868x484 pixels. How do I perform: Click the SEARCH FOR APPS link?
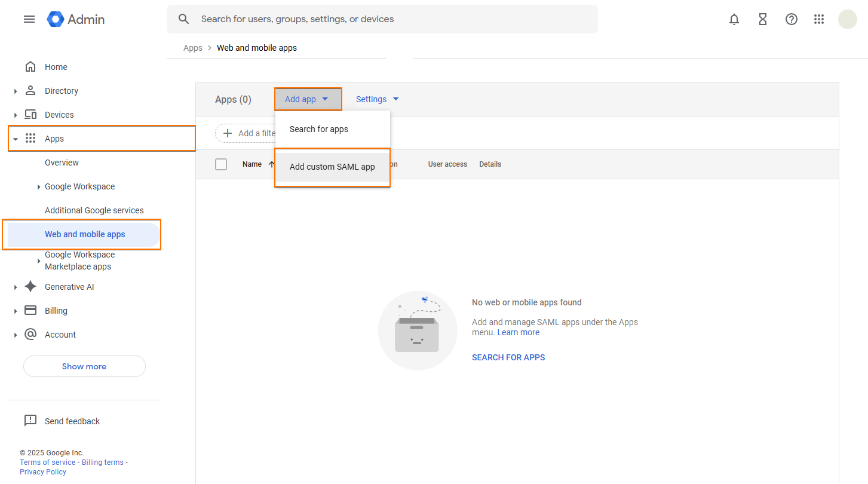508,357
